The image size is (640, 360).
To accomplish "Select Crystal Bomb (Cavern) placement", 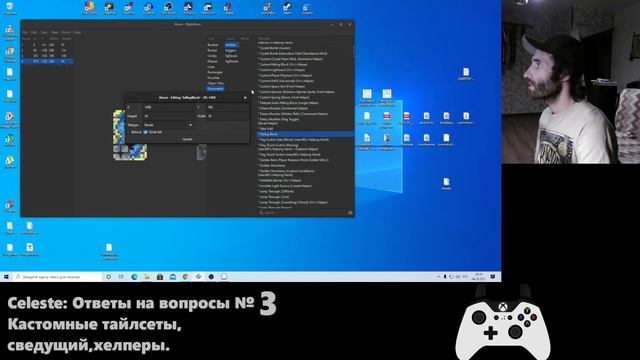I will (x=275, y=48).
